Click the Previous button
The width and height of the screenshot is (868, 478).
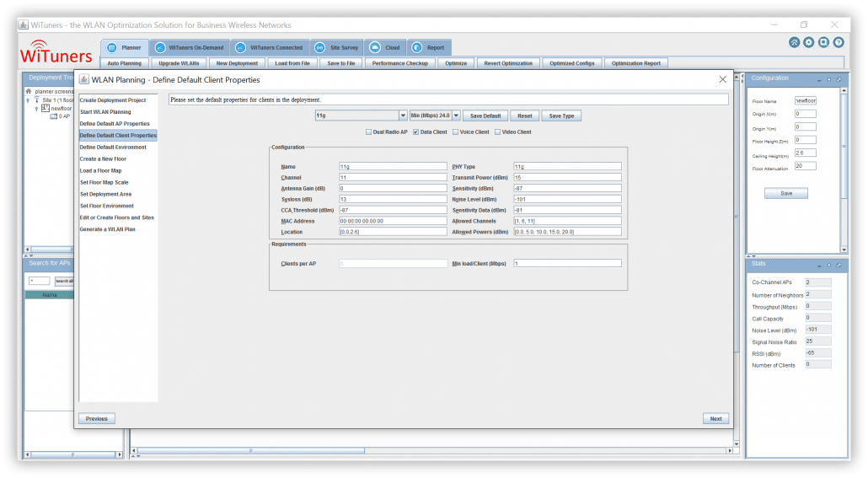click(97, 419)
